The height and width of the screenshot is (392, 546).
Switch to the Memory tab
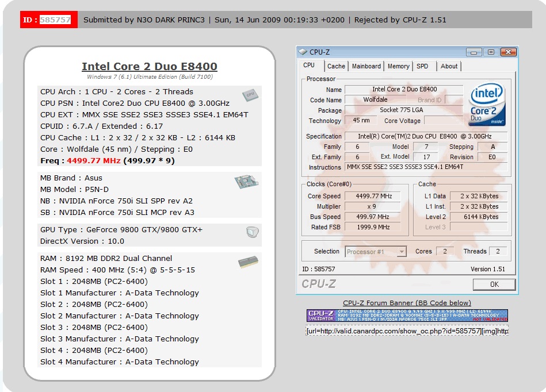tap(398, 66)
